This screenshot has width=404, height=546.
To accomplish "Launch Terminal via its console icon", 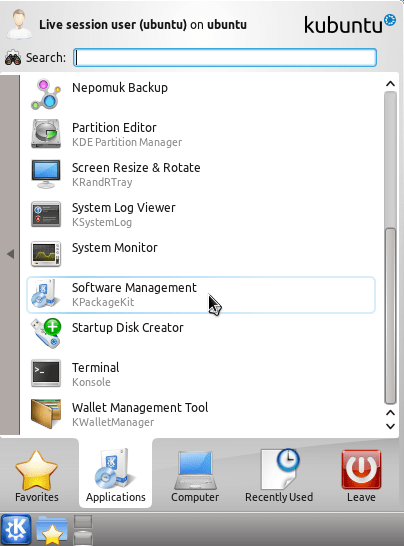I will click(x=46, y=373).
